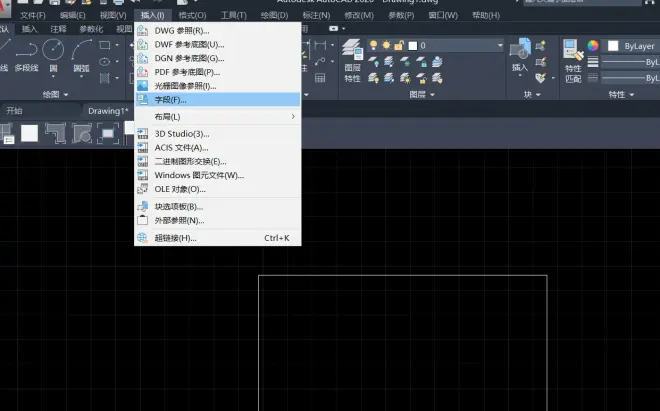Expand the Layers (图层) panel arrow
This screenshot has width=660, height=411.
click(x=432, y=95)
